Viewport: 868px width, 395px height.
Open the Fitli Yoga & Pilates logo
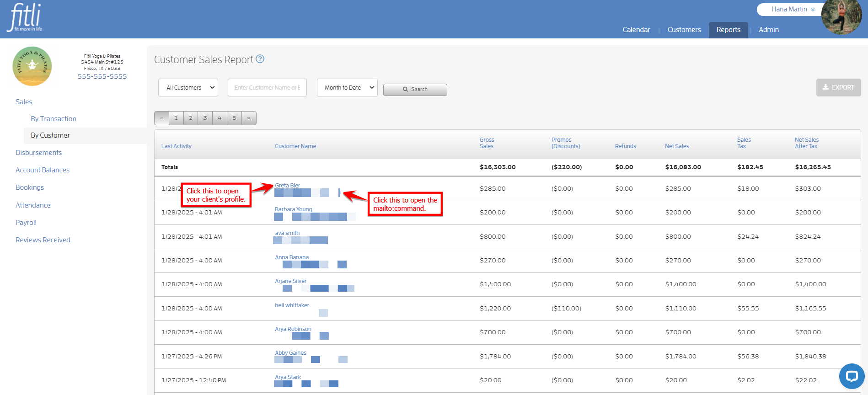click(x=32, y=66)
